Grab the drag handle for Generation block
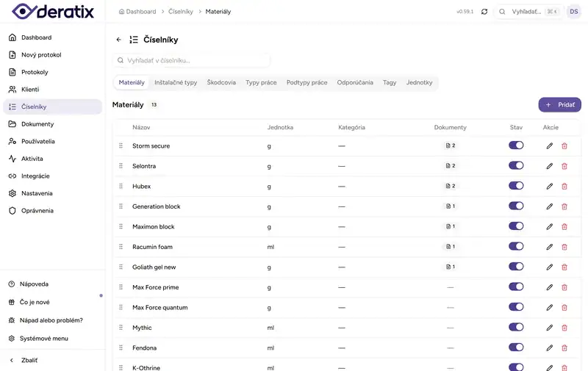This screenshot has width=588, height=371. pos(121,206)
